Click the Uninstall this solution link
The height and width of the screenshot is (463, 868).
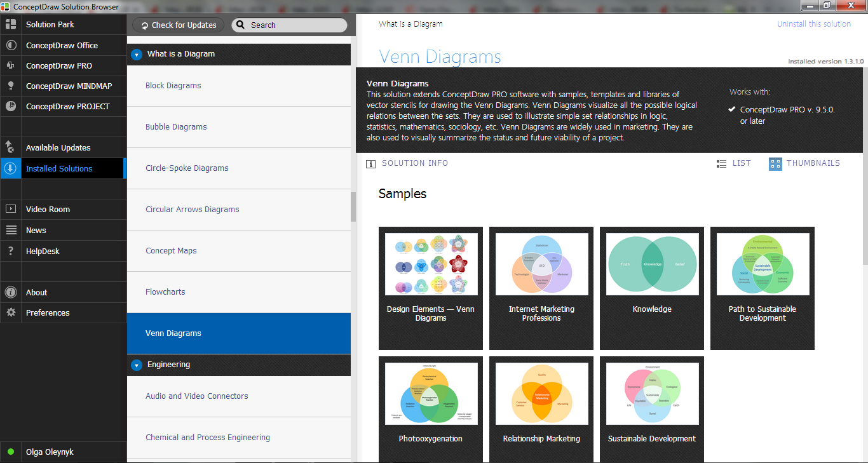coord(813,24)
